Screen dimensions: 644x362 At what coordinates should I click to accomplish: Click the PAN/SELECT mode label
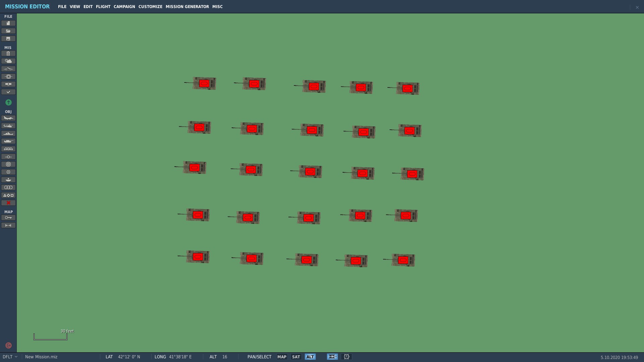point(259,357)
